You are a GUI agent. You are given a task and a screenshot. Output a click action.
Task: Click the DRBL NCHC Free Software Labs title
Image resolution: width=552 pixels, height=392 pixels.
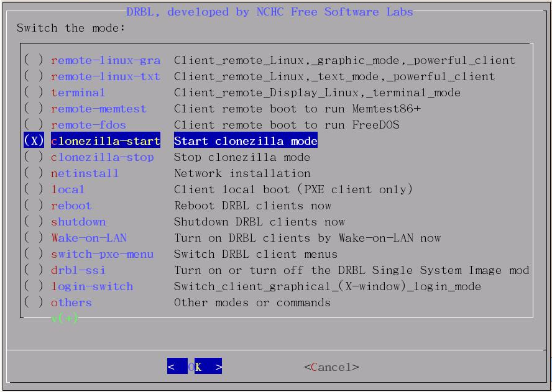(x=270, y=12)
